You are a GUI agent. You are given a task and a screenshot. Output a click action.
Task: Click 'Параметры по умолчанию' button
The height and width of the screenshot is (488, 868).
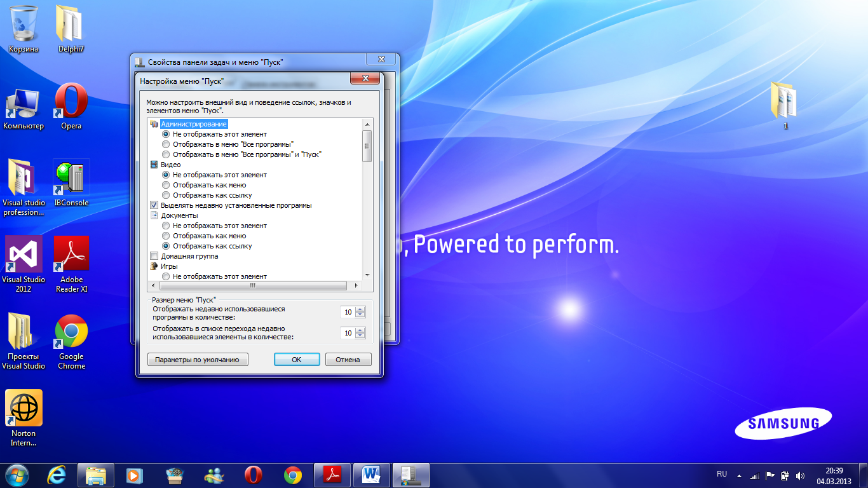[x=198, y=360]
